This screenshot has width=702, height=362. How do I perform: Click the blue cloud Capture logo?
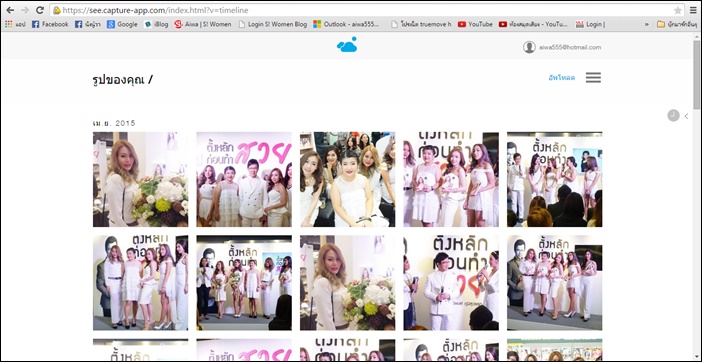(x=347, y=45)
